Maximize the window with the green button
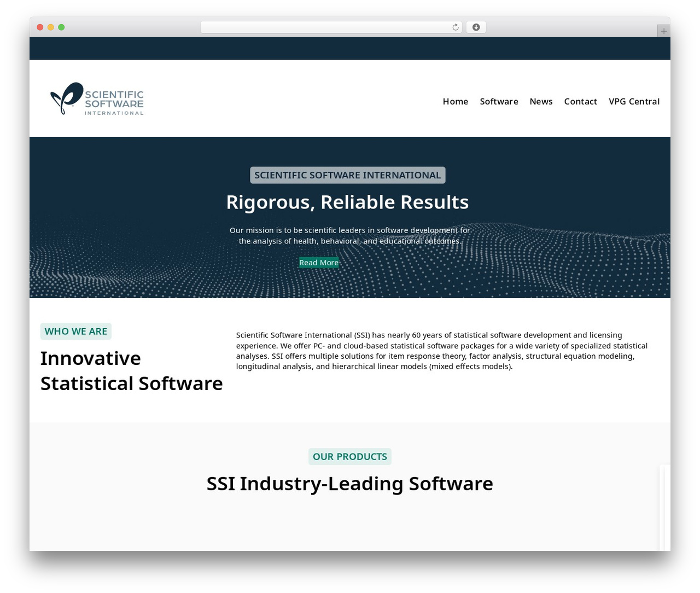Image resolution: width=700 pixels, height=593 pixels. [x=61, y=27]
